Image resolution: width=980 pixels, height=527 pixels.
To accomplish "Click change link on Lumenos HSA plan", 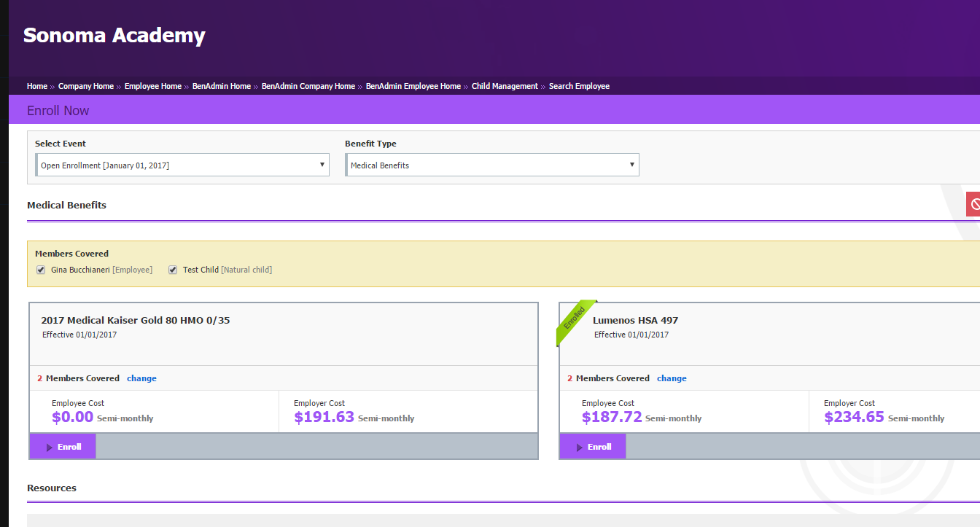I will pyautogui.click(x=672, y=378).
